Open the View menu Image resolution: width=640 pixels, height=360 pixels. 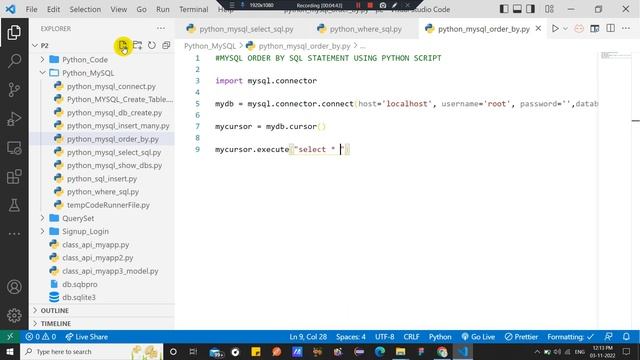tap(118, 9)
